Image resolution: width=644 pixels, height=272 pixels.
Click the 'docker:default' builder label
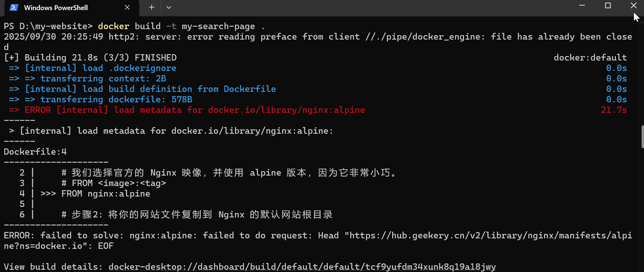(590, 58)
